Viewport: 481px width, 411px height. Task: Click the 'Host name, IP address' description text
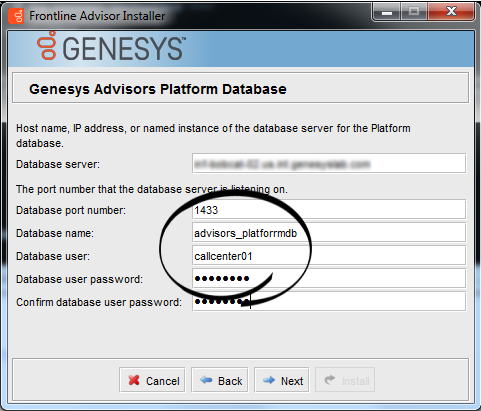click(213, 136)
